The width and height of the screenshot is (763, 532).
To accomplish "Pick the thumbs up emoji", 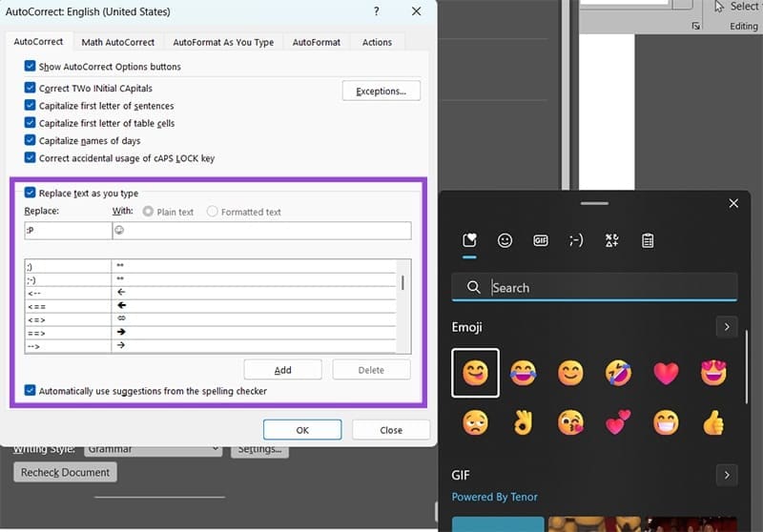I will (x=713, y=421).
